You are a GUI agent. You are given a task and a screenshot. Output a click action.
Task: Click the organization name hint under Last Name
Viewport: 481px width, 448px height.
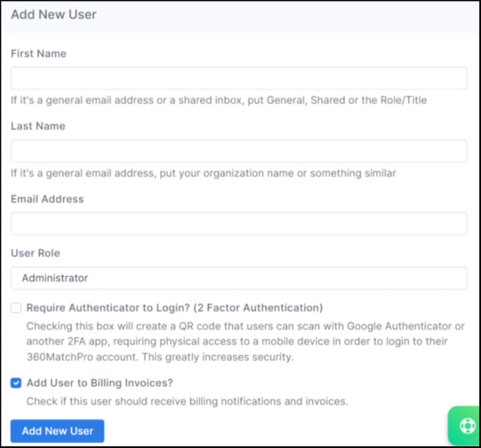(203, 173)
